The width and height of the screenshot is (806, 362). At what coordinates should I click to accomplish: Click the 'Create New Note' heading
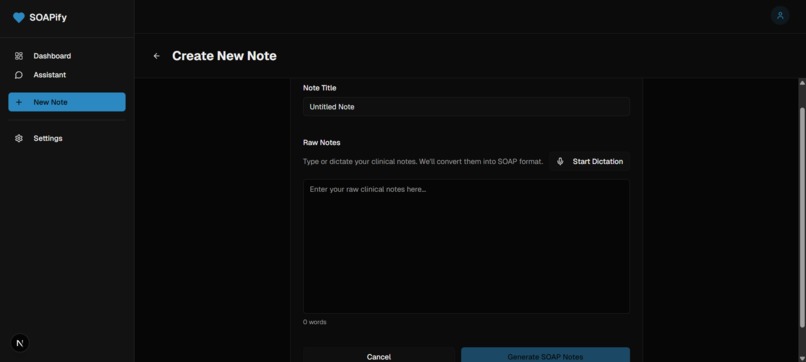coord(224,56)
